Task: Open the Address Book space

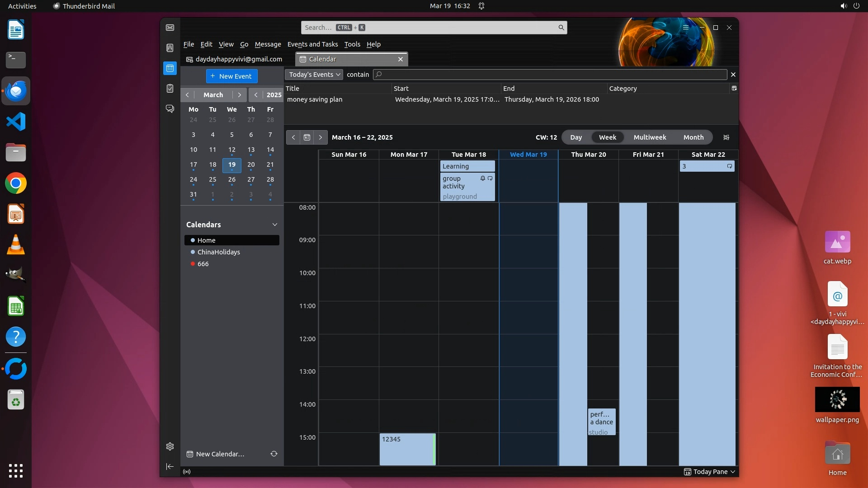Action: coord(170,48)
